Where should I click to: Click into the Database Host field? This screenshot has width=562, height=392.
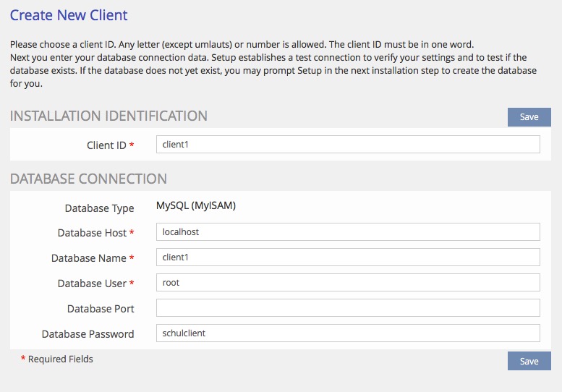pyautogui.click(x=347, y=232)
